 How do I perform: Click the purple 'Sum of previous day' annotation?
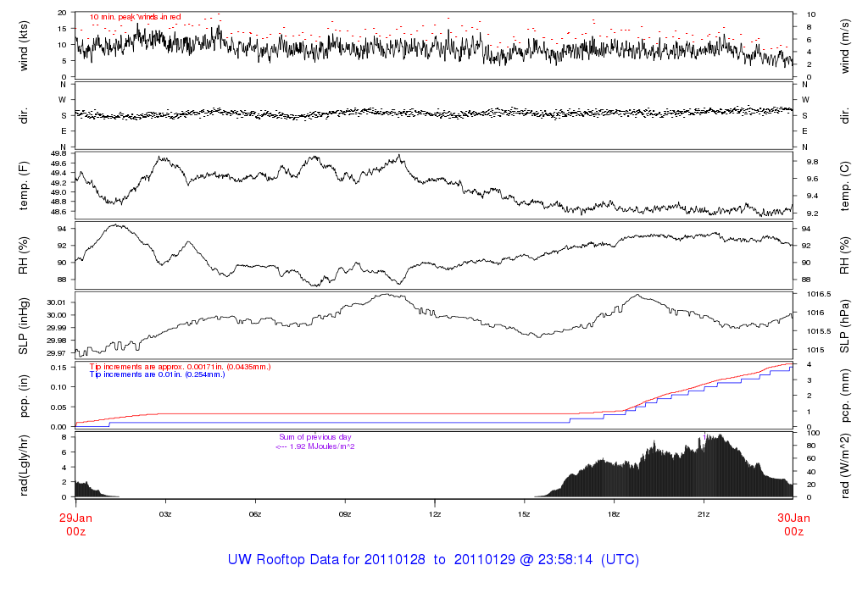[x=314, y=437]
